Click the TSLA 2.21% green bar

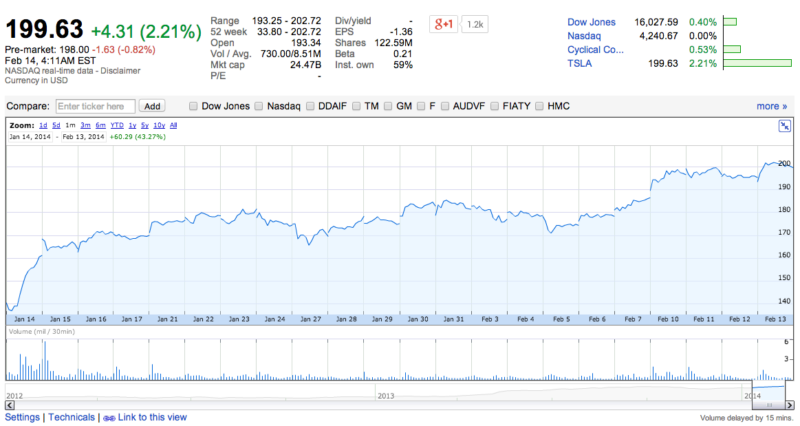pyautogui.click(x=758, y=63)
